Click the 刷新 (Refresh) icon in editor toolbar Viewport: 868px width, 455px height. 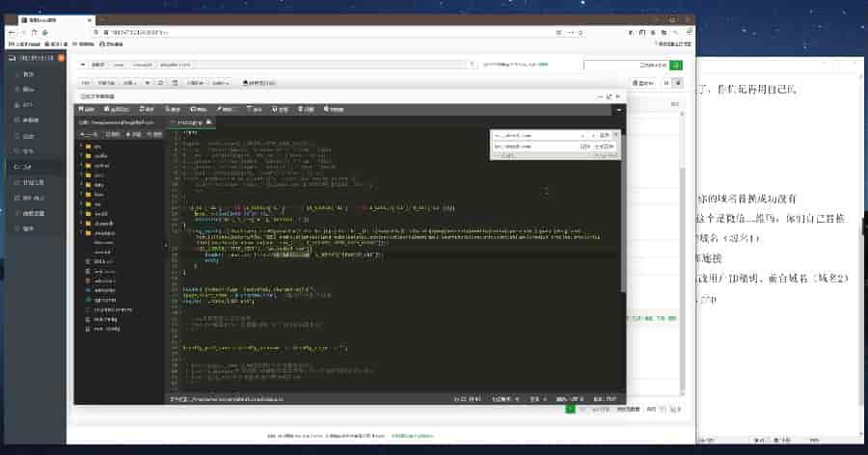146,110
